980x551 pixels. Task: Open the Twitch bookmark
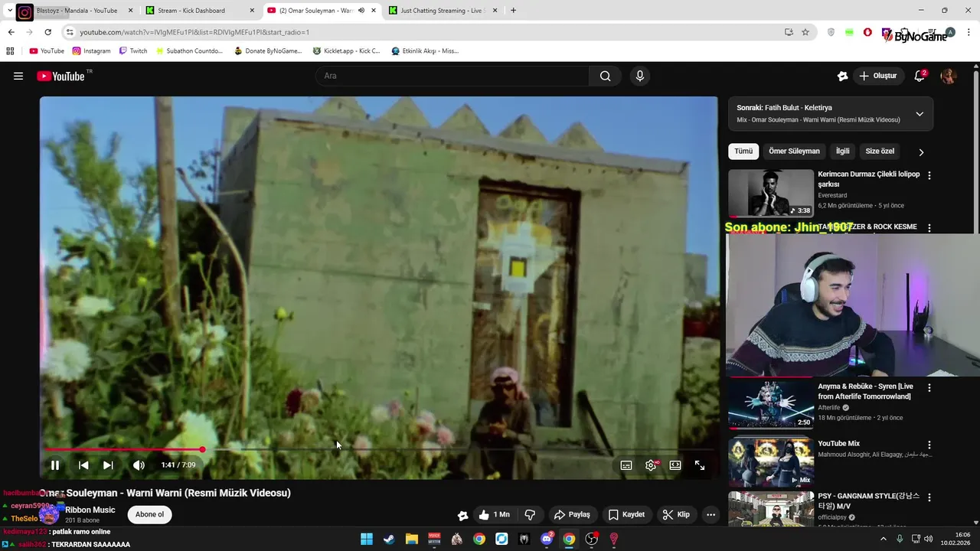(133, 51)
